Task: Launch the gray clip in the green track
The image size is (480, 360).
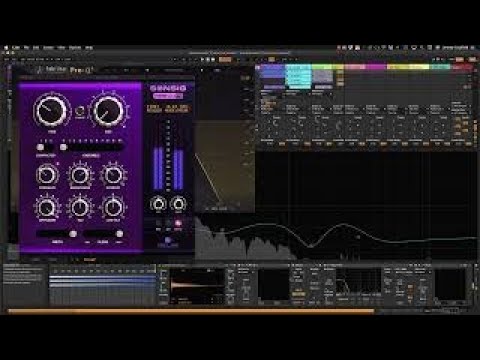Action: click(x=322, y=76)
